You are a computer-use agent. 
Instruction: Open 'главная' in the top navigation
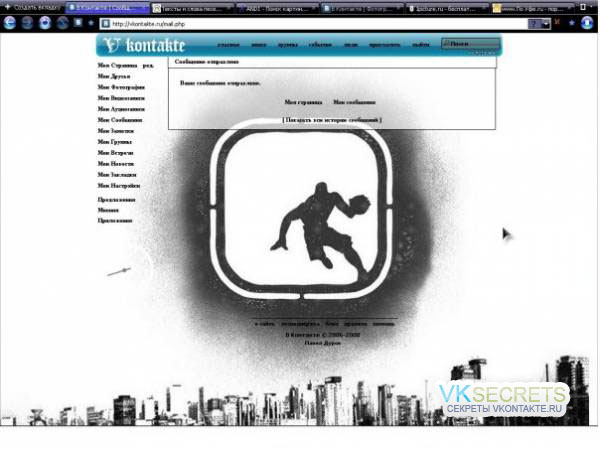(x=228, y=45)
